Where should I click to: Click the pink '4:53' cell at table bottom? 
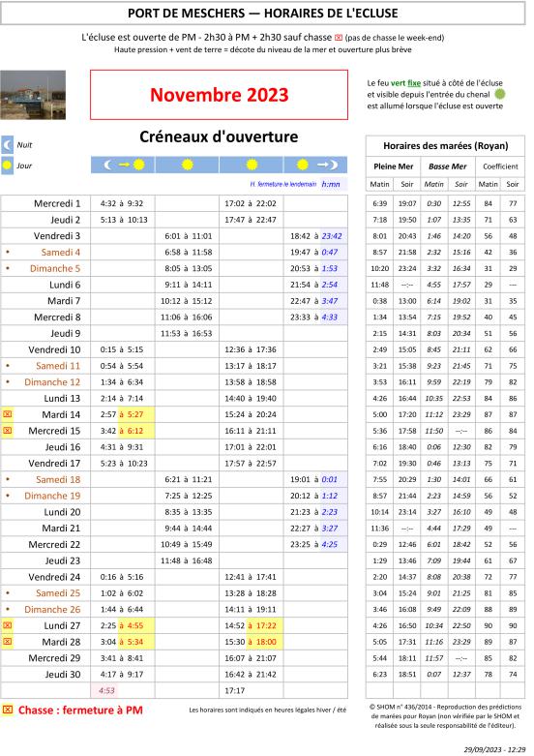tap(106, 690)
